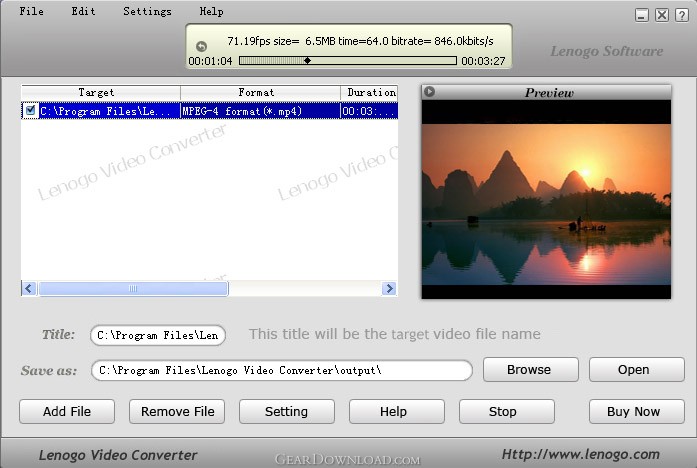Click the round icon in the progress display
Screen dimensions: 697x468
pos(201,46)
